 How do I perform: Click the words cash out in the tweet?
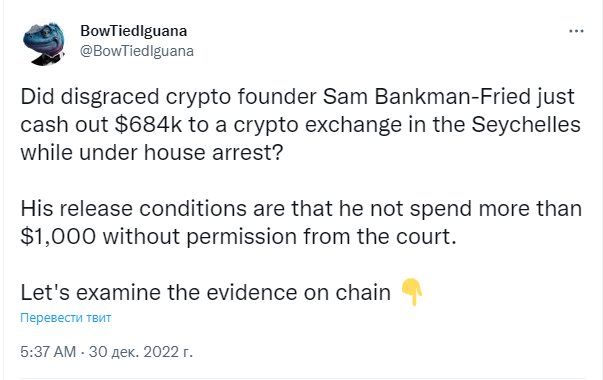click(x=64, y=125)
